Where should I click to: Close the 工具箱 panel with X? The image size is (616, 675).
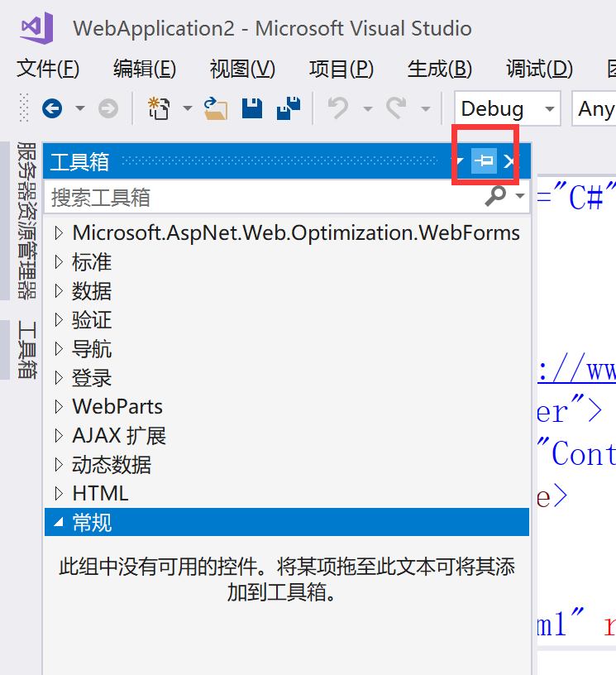pyautogui.click(x=509, y=161)
